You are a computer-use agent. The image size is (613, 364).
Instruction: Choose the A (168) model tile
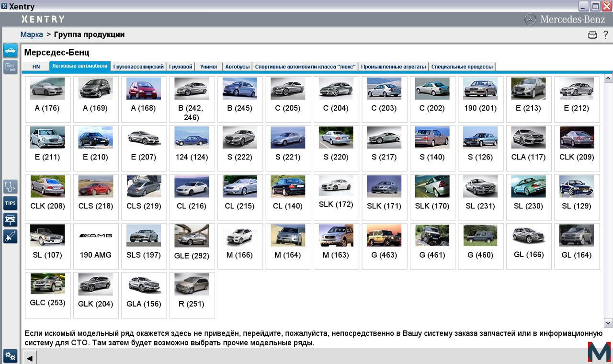(x=144, y=99)
